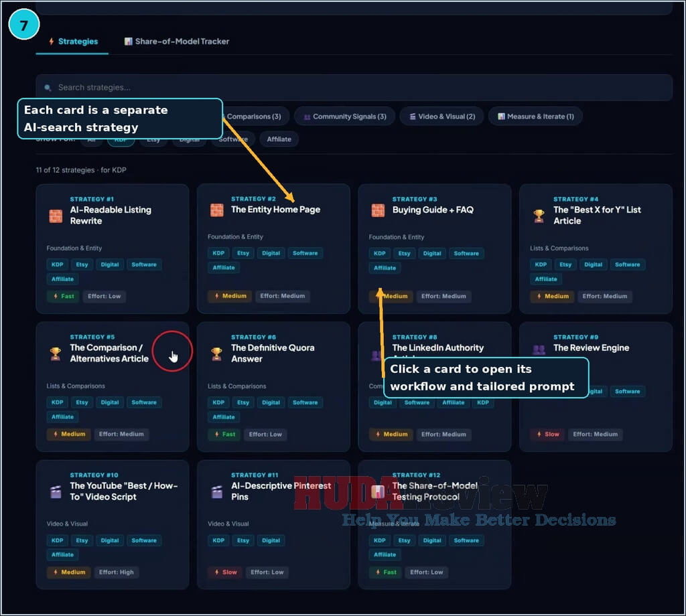This screenshot has width=686, height=616.
Task: Click the chart icon on Measure & Iterate chip
Action: (x=501, y=117)
